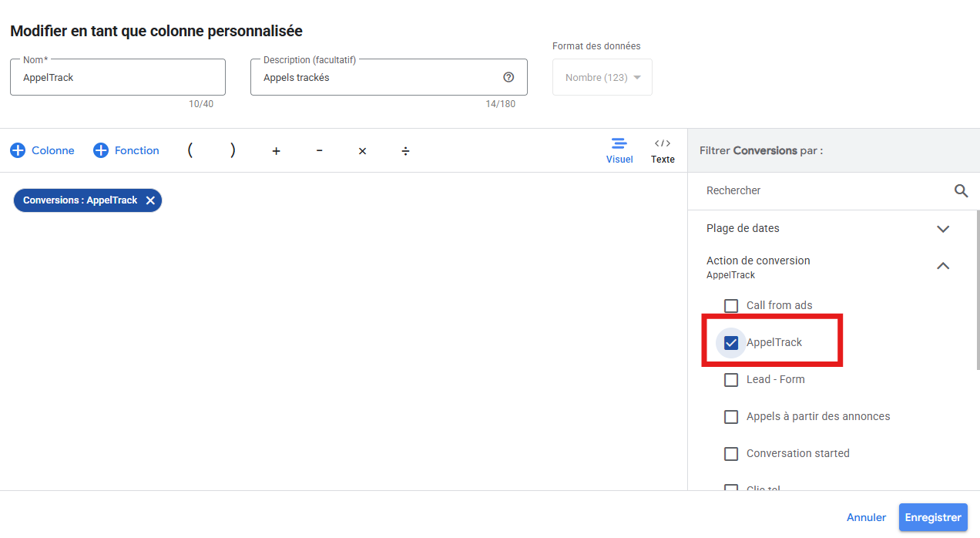Click the plus icon to add Fonction
The width and height of the screenshot is (980, 538).
tap(101, 151)
